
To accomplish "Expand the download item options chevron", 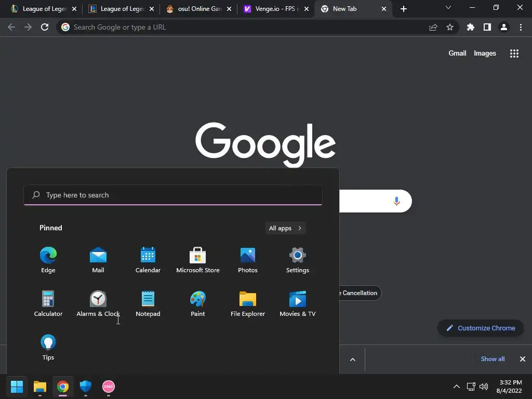I will coord(353,360).
